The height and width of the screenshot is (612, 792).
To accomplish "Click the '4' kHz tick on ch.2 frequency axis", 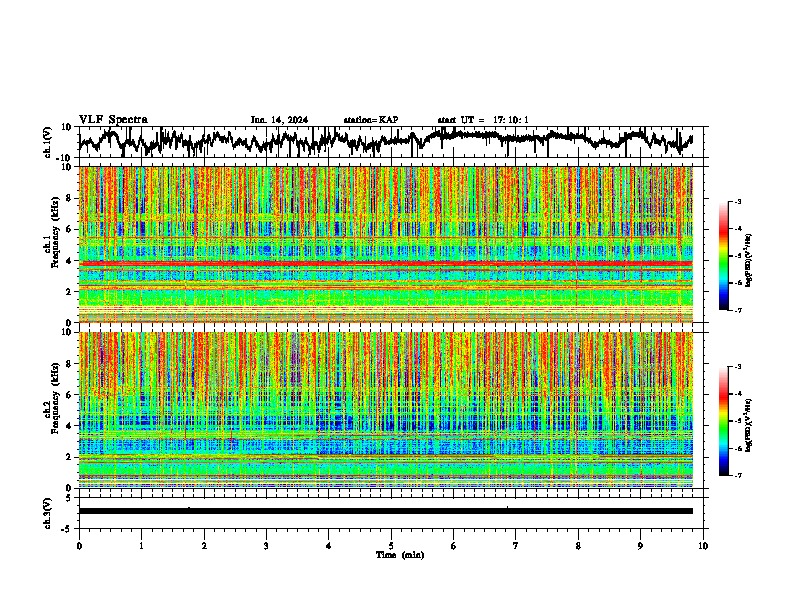I will 69,426.
